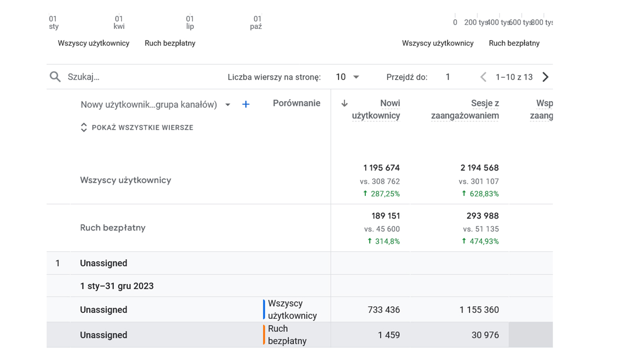This screenshot has height=364, width=617.
Task: Click the sort descending arrow icon
Action: coord(344,103)
